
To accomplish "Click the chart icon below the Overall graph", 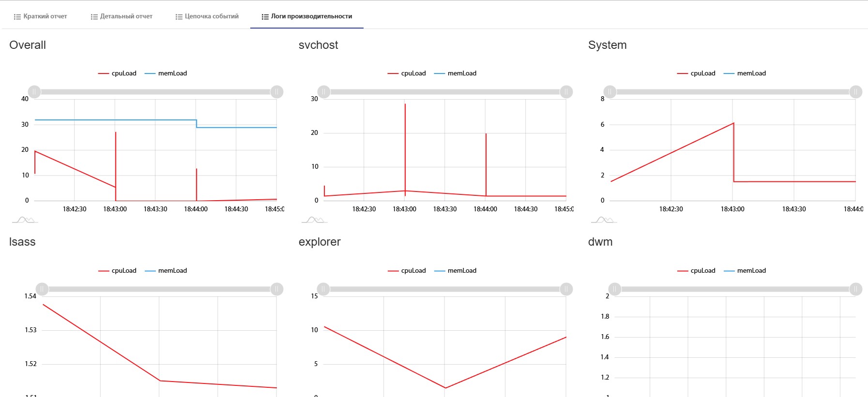I will click(x=25, y=220).
